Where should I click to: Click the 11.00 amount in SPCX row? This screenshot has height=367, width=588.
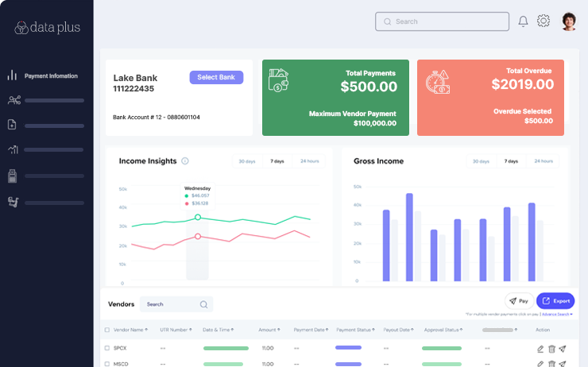point(268,348)
